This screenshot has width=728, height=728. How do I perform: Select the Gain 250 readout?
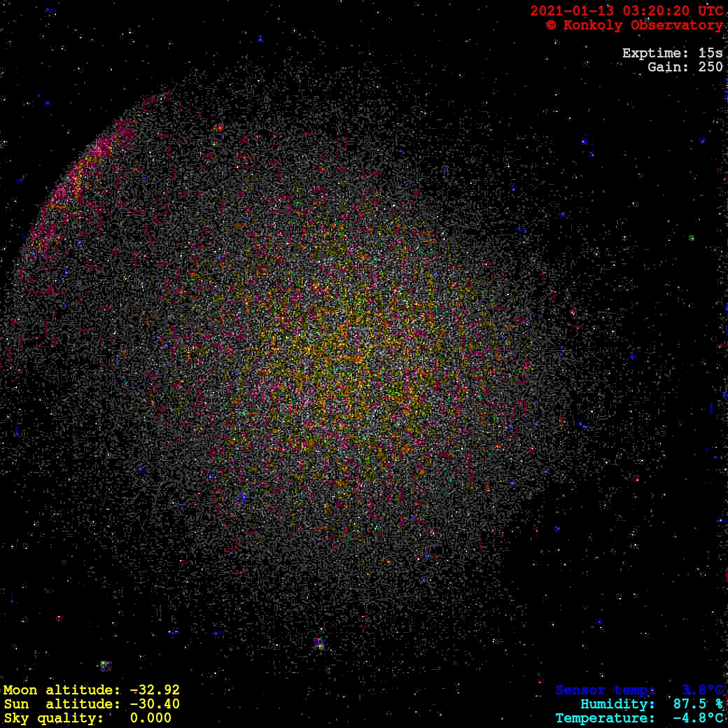point(685,67)
